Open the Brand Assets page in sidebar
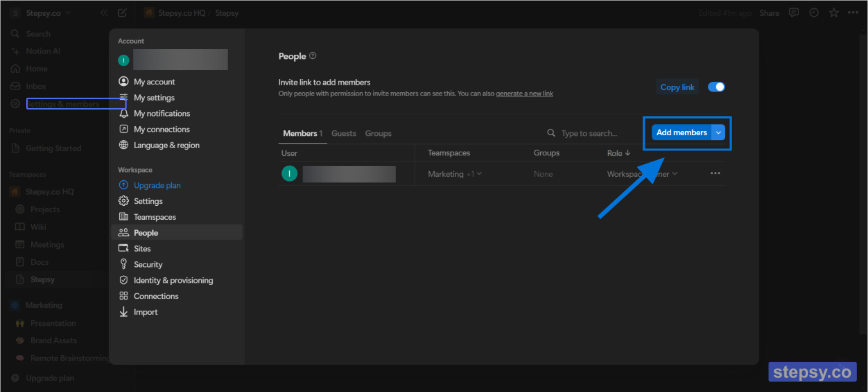868x392 pixels. [53, 340]
